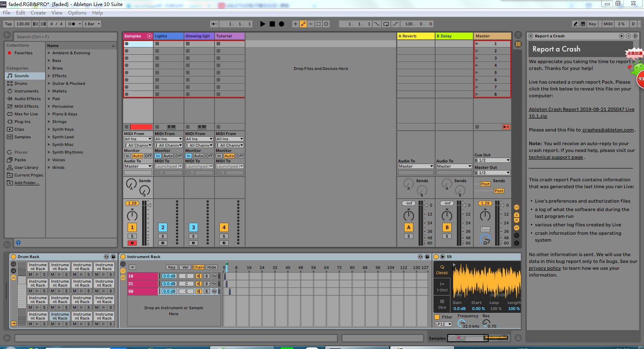Click the crashes@ableton.com email link
This screenshot has height=349, width=644.
click(608, 130)
